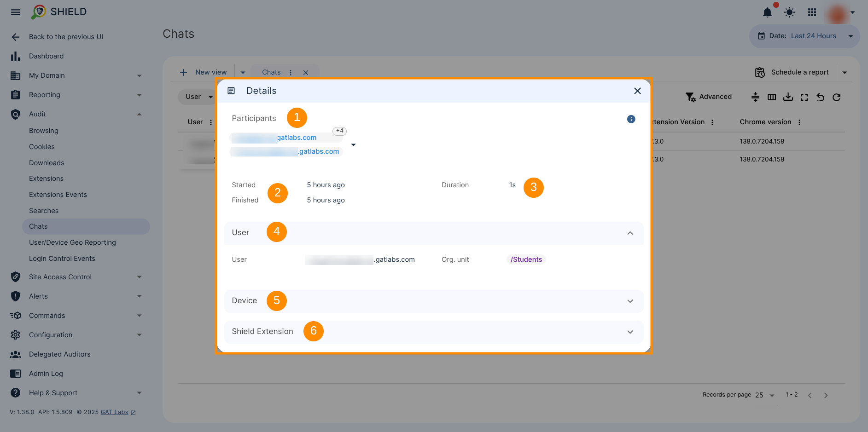Toggle the light/dark theme icon
The image size is (868, 432).
[x=789, y=12]
